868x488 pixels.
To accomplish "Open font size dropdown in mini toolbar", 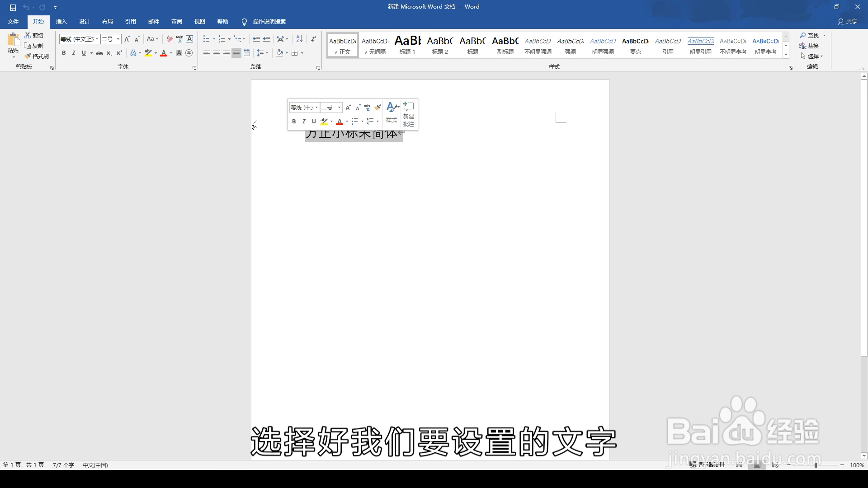I will coord(339,108).
